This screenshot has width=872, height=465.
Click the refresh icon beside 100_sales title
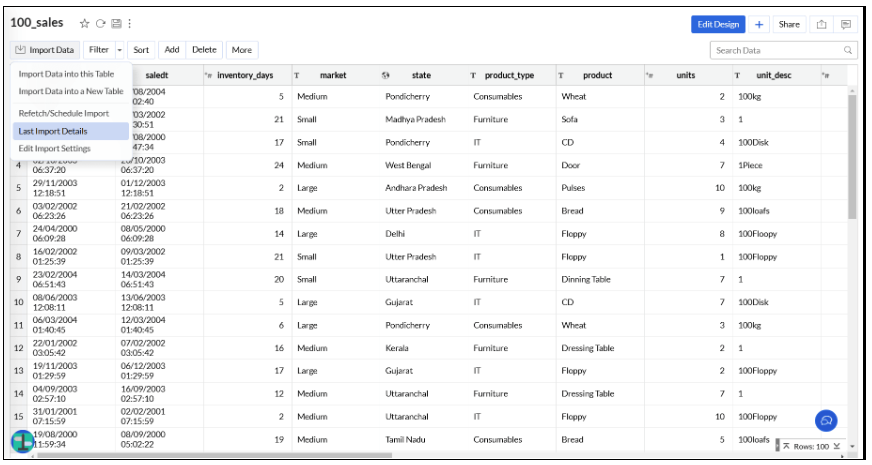101,23
